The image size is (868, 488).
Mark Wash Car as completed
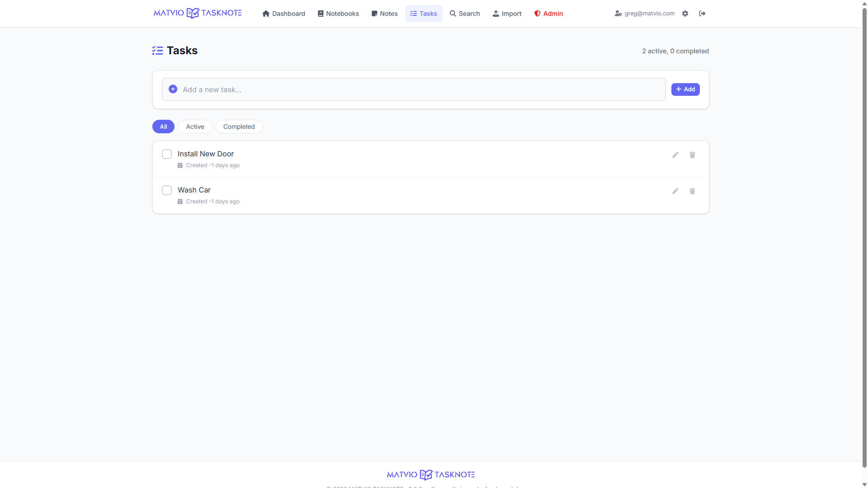[167, 190]
